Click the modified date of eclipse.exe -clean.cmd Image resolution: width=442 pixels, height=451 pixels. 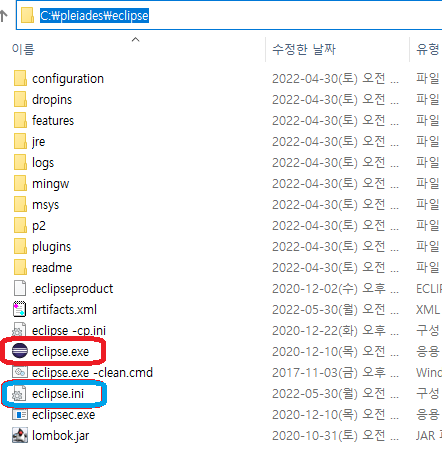click(x=335, y=373)
